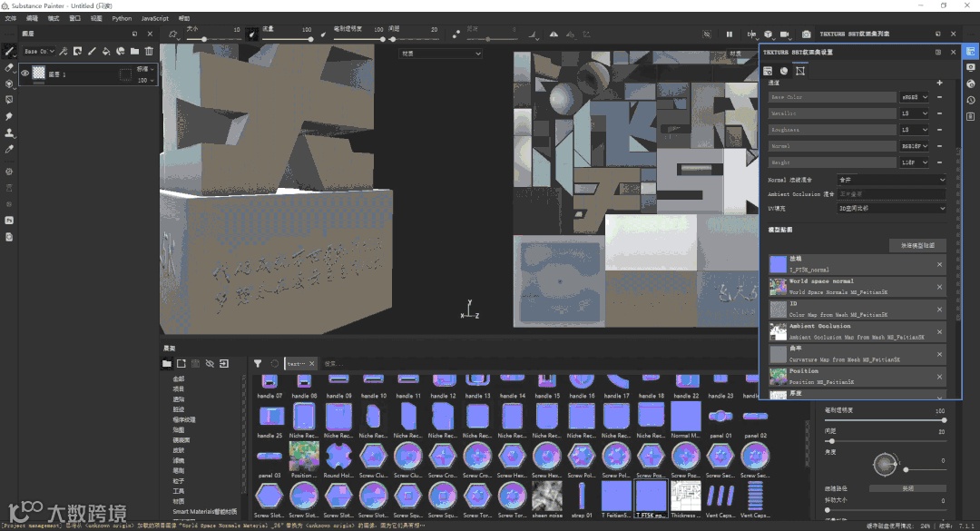Add a paint layer with brush icon
980x531 pixels.
point(92,52)
